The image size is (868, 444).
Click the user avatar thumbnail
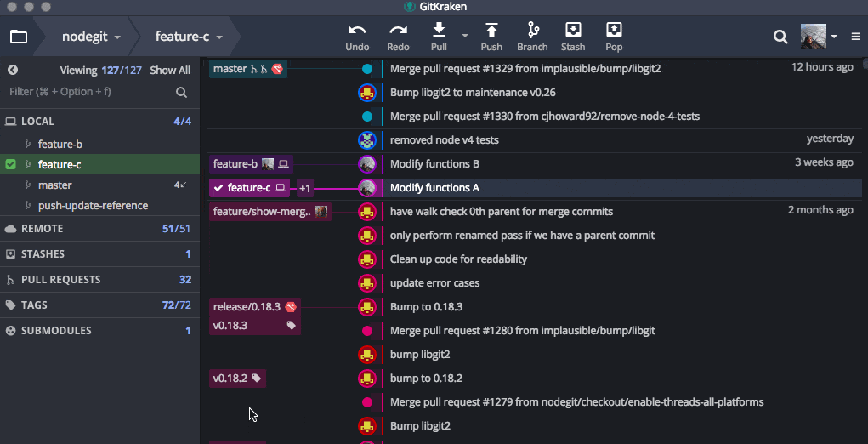click(x=814, y=37)
